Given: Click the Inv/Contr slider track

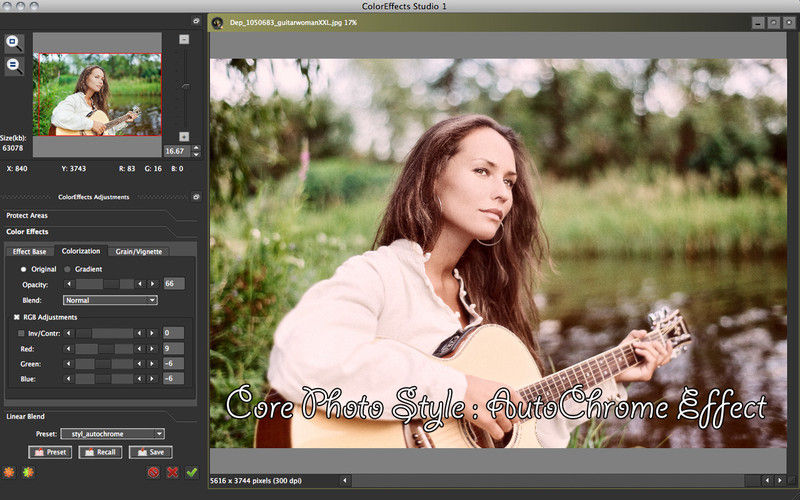Looking at the screenshot, I should (x=105, y=333).
